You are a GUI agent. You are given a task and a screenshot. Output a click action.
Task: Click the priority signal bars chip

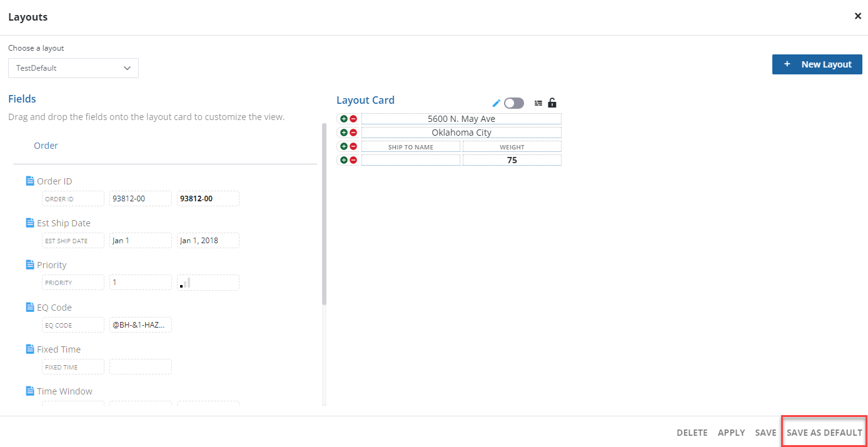pos(208,283)
